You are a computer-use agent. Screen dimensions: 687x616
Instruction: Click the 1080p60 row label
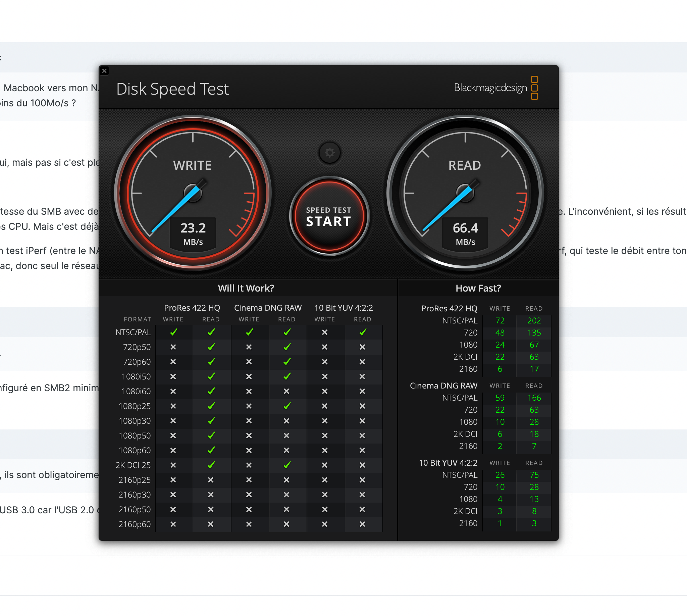coord(135,451)
